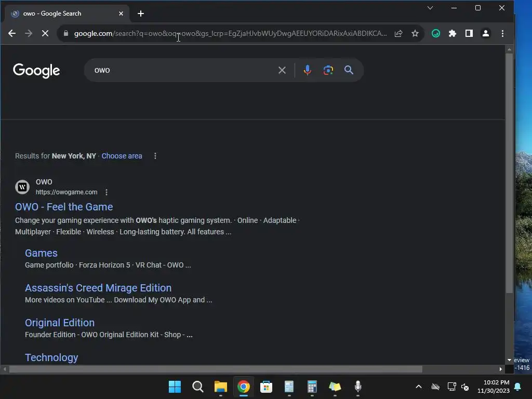This screenshot has width=532, height=399.
Task: Select the owo - Google Search tab
Action: [x=66, y=14]
